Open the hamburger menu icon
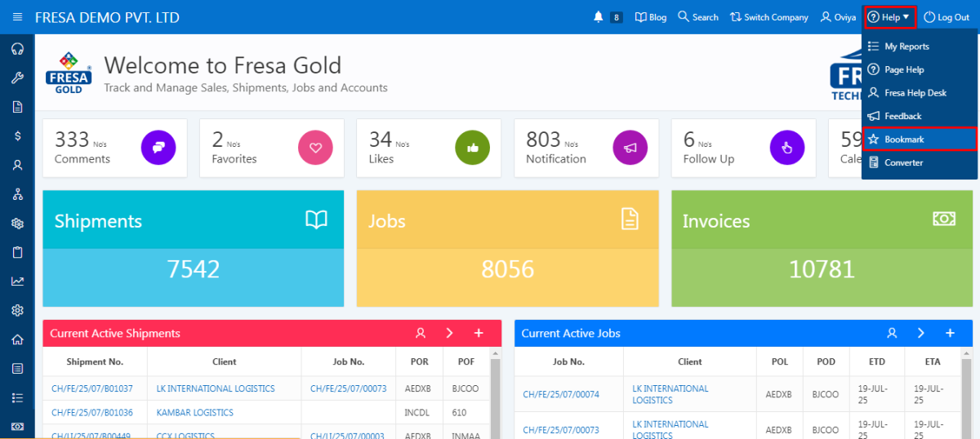 coord(17,17)
